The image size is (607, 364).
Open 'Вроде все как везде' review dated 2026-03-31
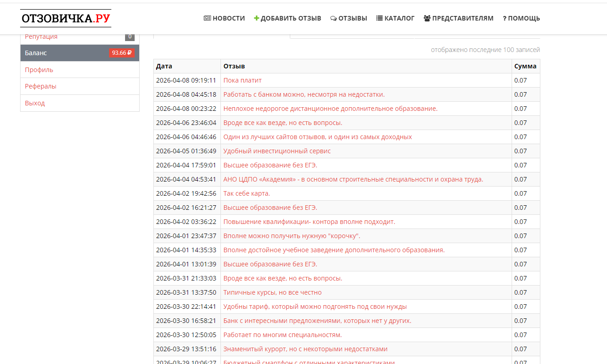click(x=283, y=278)
